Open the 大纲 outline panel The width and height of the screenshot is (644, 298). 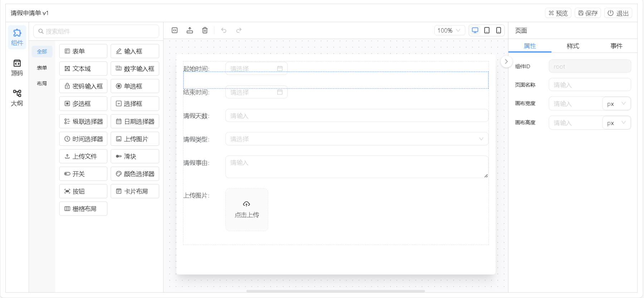[x=17, y=98]
